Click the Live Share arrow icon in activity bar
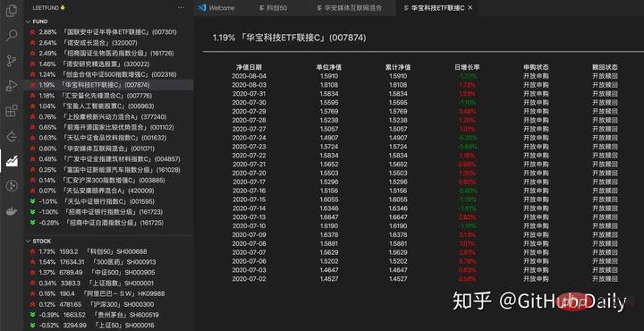 click(x=12, y=136)
